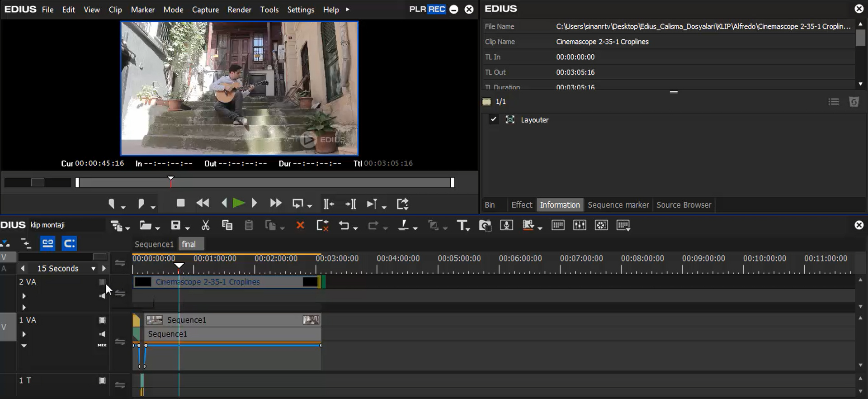Click the Save project floppy icon
Image resolution: width=868 pixels, height=399 pixels.
[x=176, y=225]
